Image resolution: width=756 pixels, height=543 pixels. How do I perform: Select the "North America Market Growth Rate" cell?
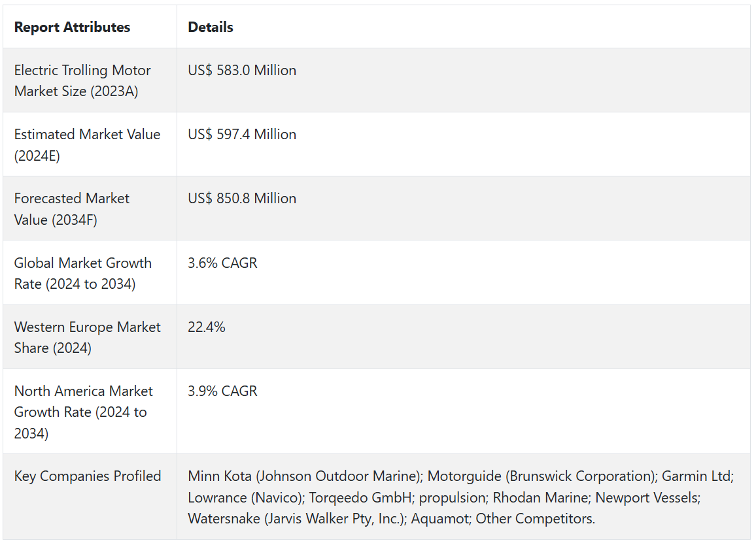pyautogui.click(x=83, y=412)
